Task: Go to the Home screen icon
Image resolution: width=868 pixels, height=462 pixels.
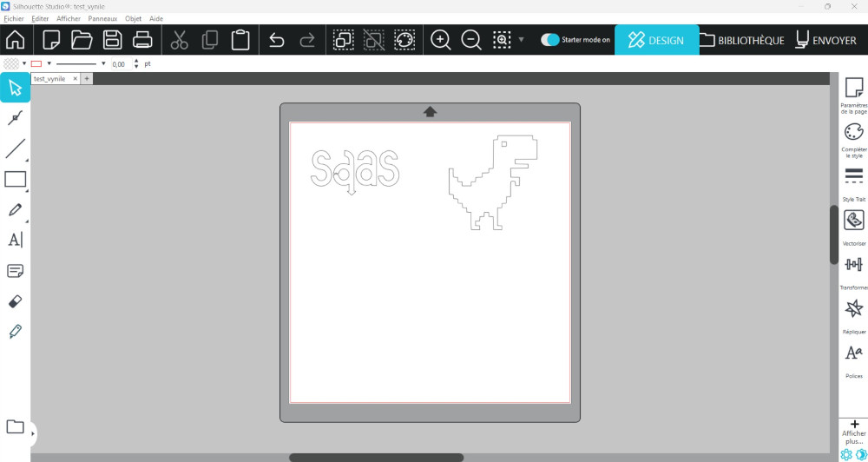Action: (x=15, y=40)
